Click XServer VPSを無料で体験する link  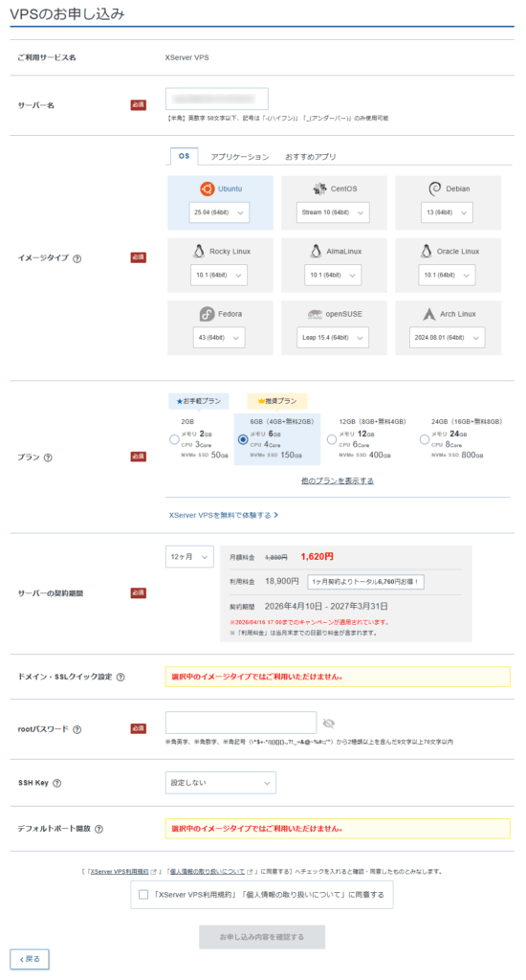click(223, 516)
